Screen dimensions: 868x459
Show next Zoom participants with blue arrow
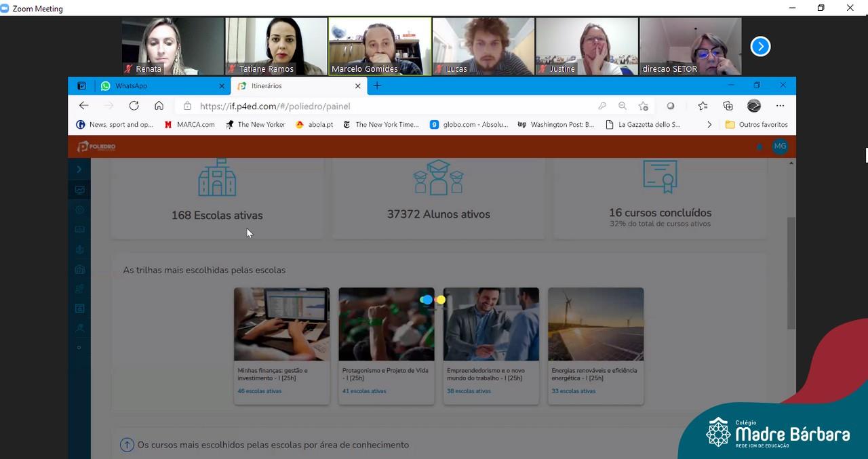(760, 46)
